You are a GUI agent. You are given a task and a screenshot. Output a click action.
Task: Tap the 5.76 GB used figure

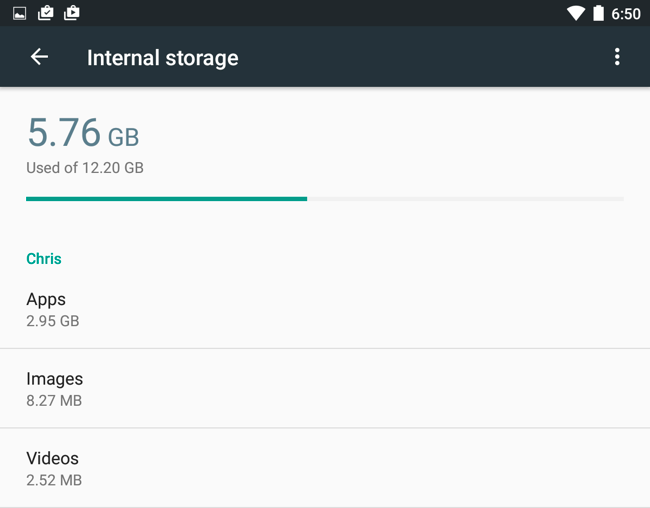click(x=82, y=133)
